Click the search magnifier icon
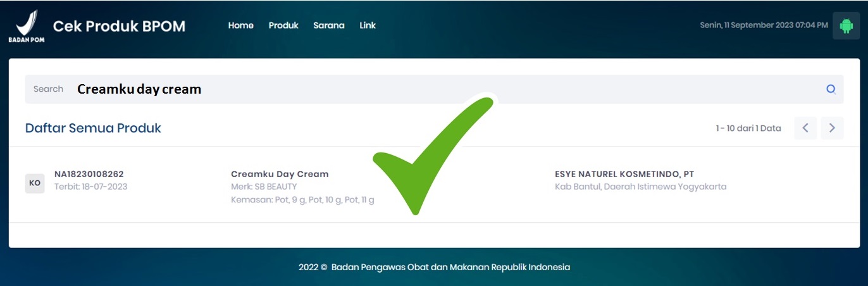 (831, 89)
